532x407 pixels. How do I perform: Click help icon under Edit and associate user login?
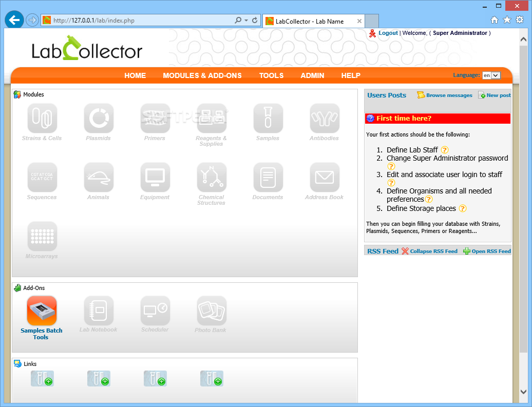pyautogui.click(x=391, y=183)
